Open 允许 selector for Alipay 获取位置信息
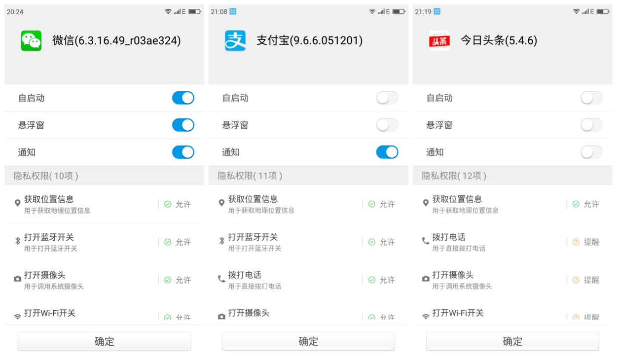Screen dimensions: 617x364 point(382,204)
